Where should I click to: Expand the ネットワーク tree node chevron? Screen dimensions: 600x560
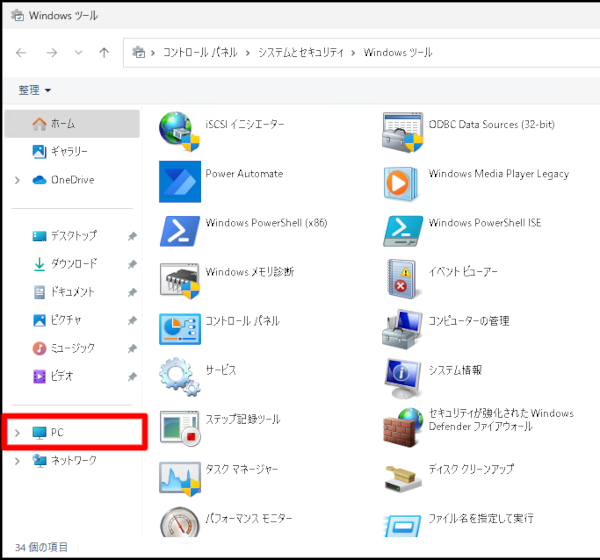point(17,461)
